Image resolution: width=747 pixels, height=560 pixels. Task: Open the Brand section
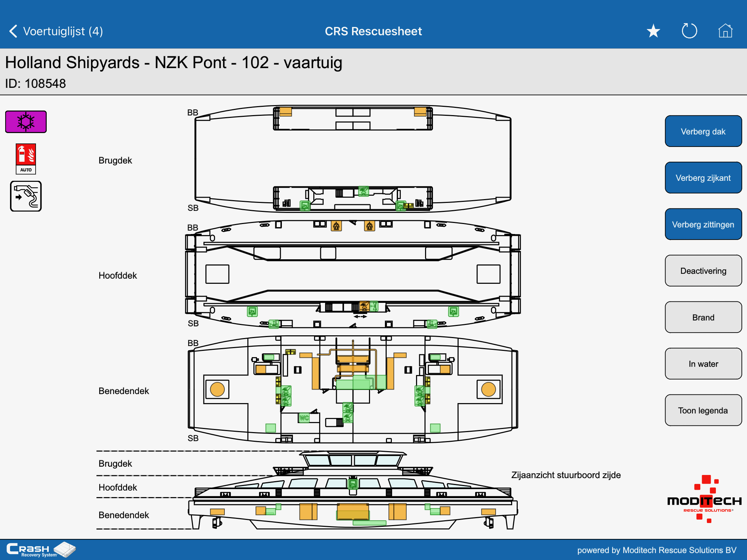[703, 317]
